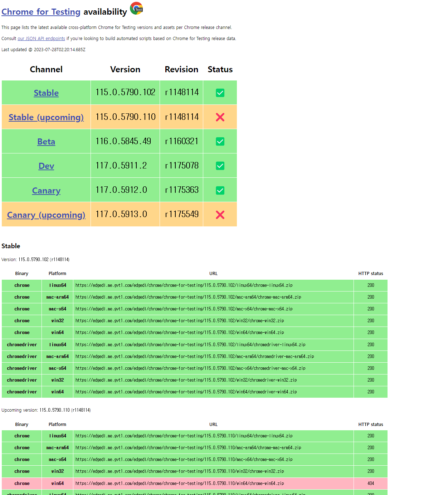Click the 102 chrome-mac-x64.zip URL

click(184, 309)
